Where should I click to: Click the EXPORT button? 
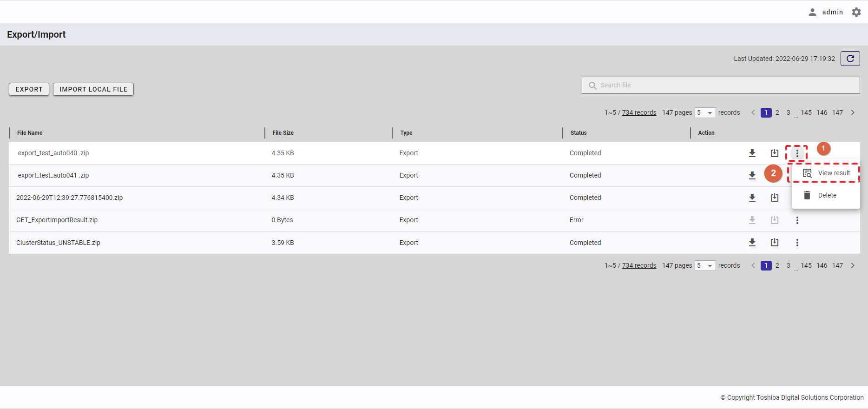point(29,89)
